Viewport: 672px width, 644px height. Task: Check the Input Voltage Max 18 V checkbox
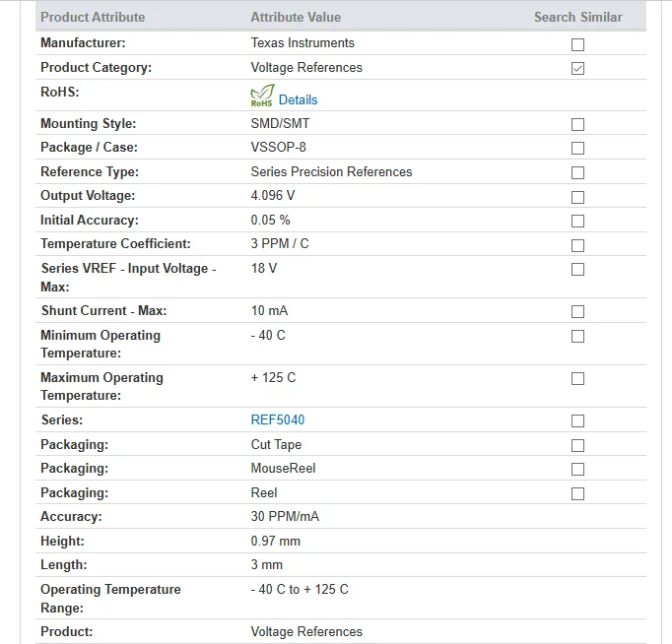(x=577, y=270)
